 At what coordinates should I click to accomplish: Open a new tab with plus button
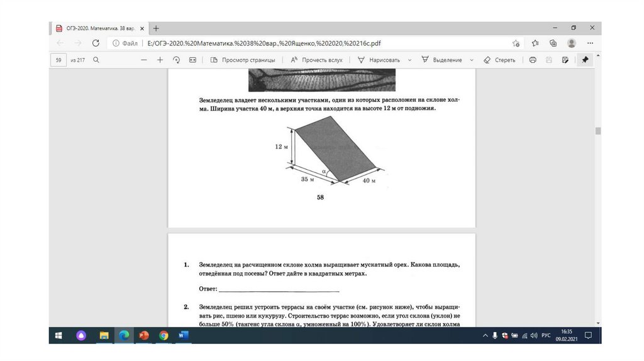coord(156,28)
